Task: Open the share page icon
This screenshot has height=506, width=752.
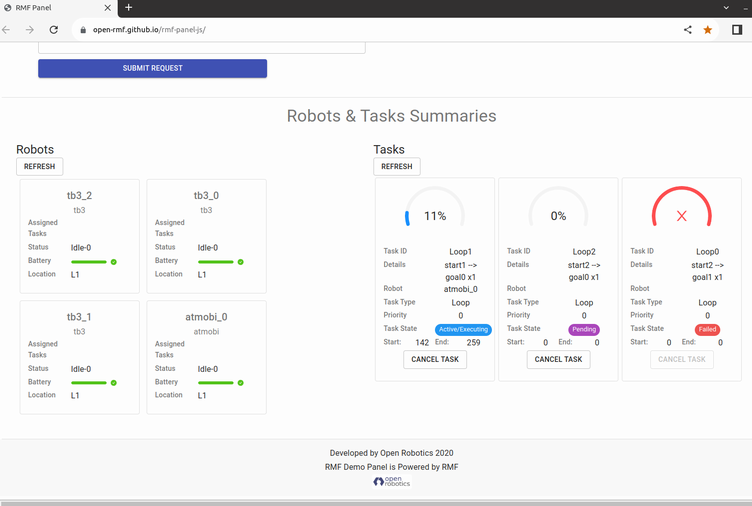Action: [x=688, y=30]
